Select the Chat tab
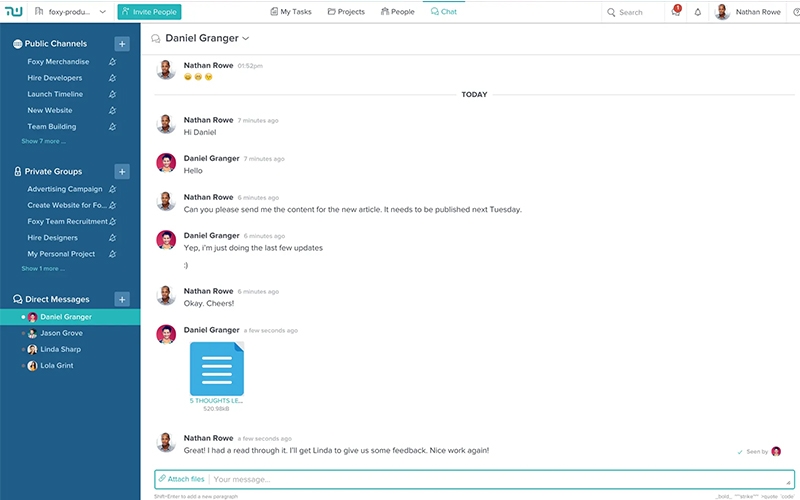 (x=444, y=11)
